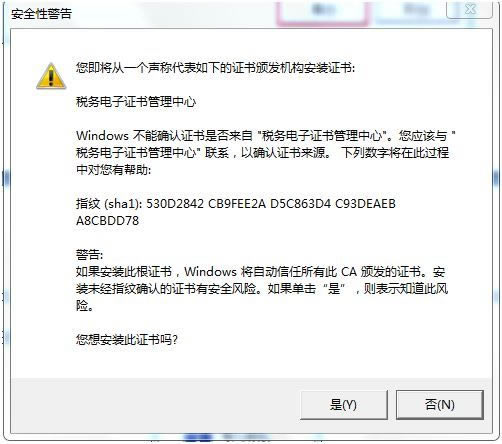Click the first line 您即将从一个声称代表如下的证书颁发机构安装证书

point(215,68)
